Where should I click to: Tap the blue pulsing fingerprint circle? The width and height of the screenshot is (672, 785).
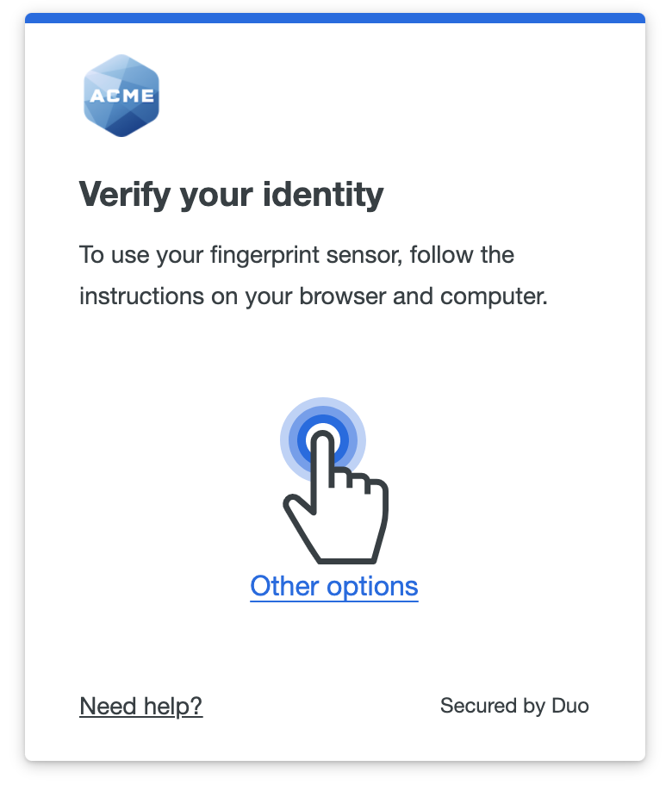click(323, 440)
